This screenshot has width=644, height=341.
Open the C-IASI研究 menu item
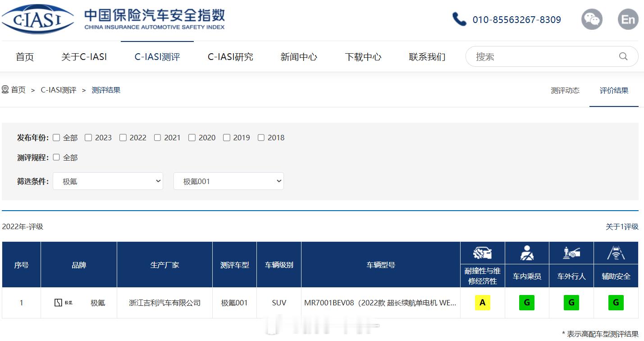[x=230, y=57]
